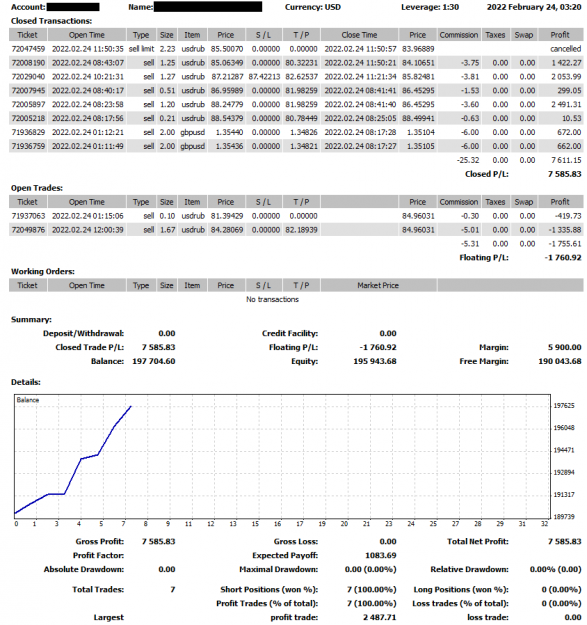Select the 'Relative Drawdown:' label
The height and width of the screenshot is (625, 587).
[469, 570]
